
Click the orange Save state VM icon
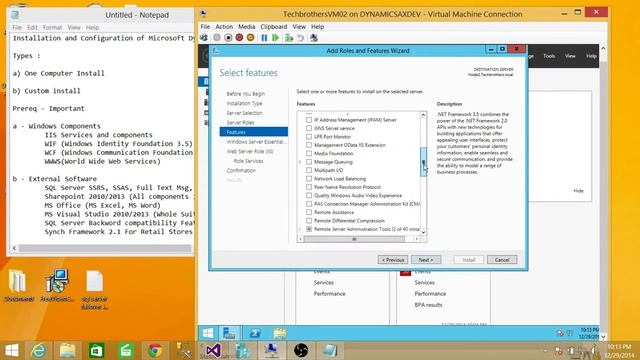click(251, 38)
